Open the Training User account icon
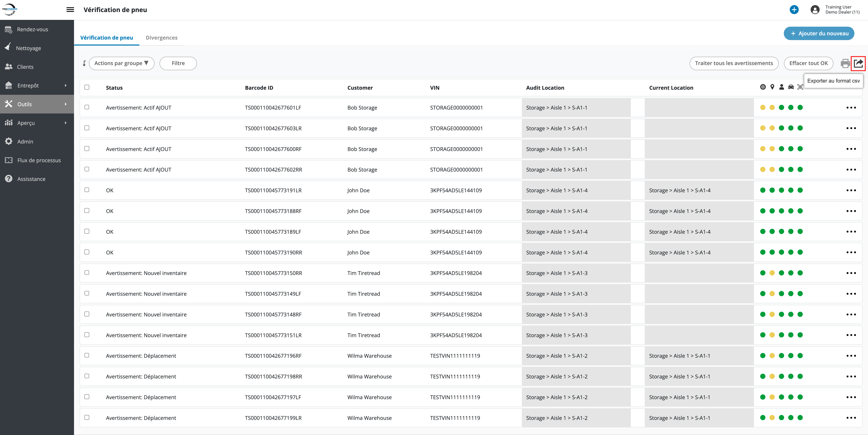 click(815, 10)
